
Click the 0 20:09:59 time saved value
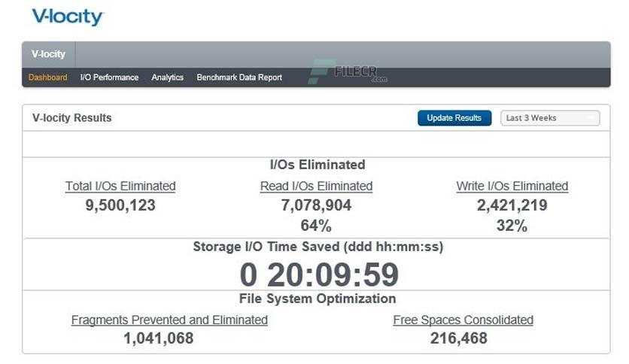(319, 275)
